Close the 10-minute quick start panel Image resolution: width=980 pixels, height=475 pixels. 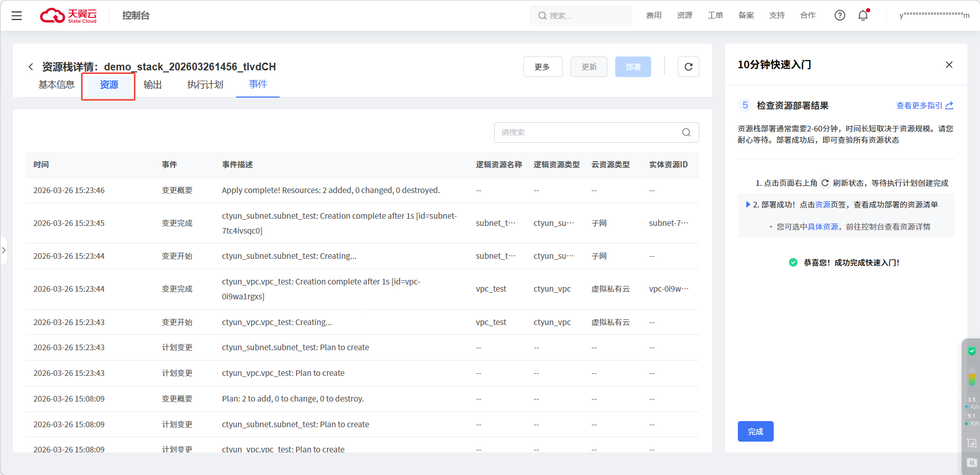coord(949,65)
